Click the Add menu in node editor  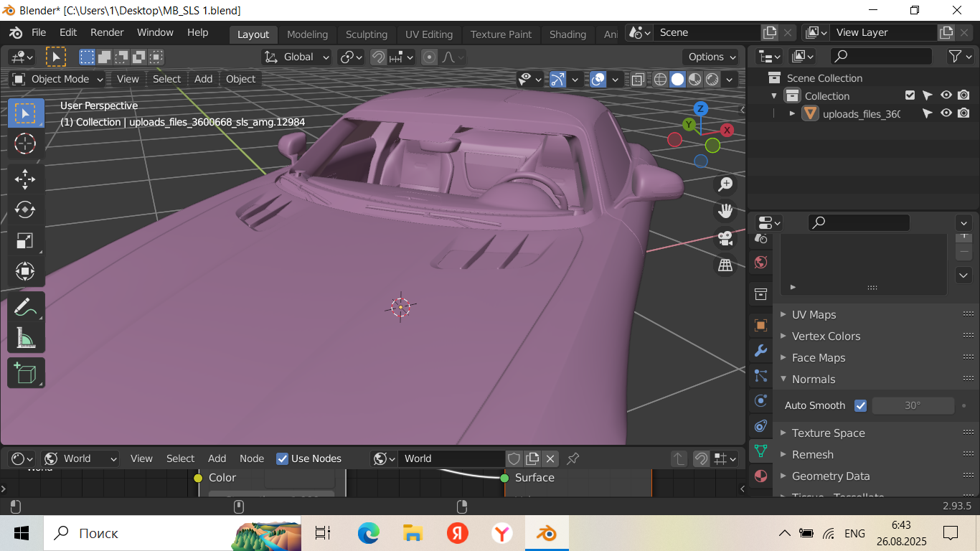click(217, 458)
